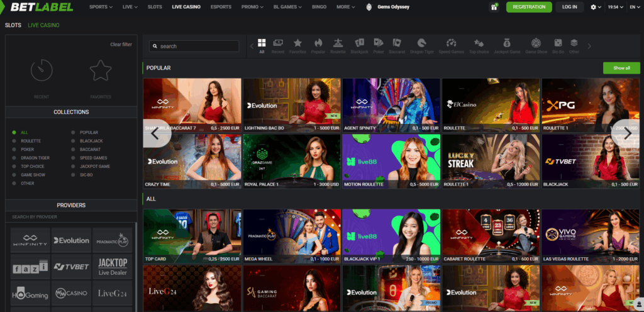Focus the game search field
644x312 pixels.
194,47
